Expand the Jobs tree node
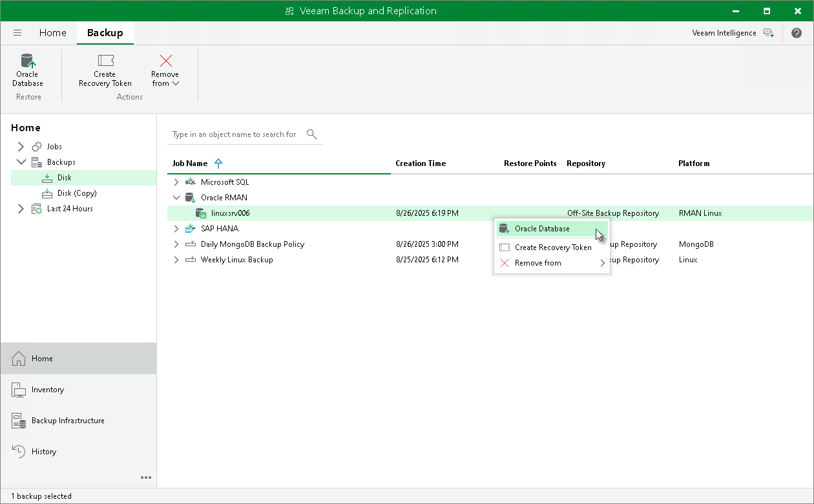Image resolution: width=814 pixels, height=504 pixels. (x=20, y=146)
